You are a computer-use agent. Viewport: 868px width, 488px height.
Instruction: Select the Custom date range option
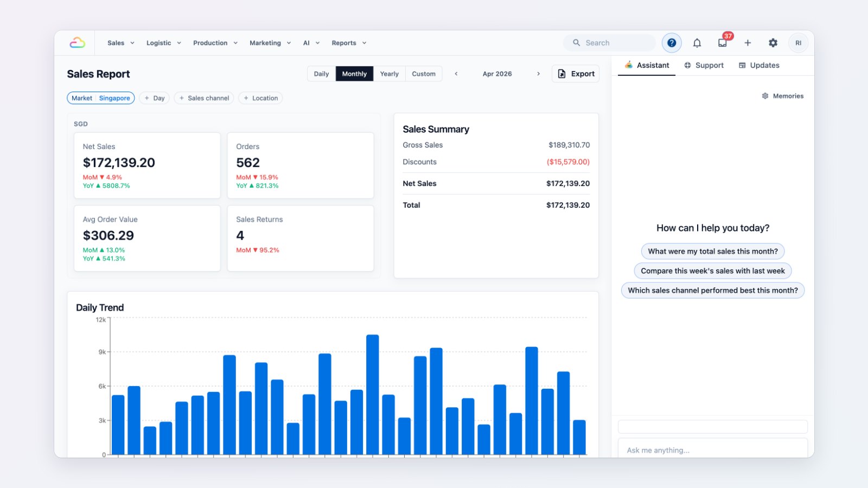tap(424, 74)
